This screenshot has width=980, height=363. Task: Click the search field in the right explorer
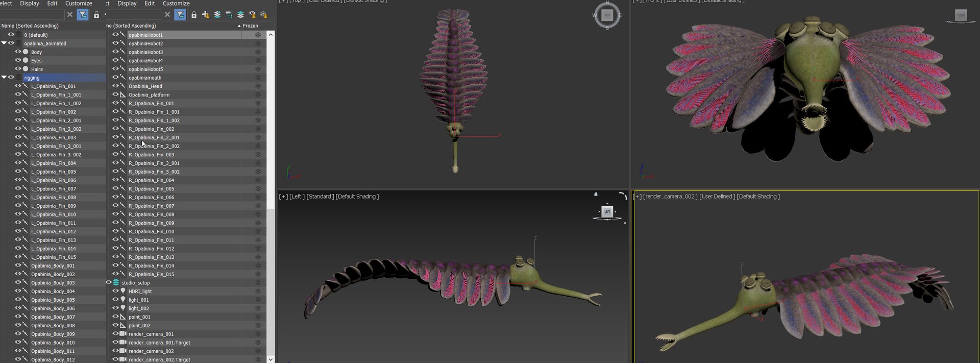[134, 15]
